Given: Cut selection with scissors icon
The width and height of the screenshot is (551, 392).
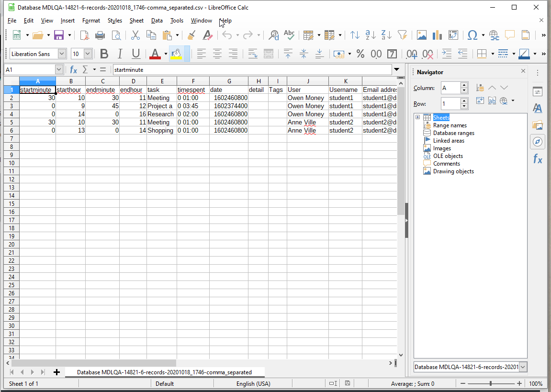Looking at the screenshot, I should 135,35.
